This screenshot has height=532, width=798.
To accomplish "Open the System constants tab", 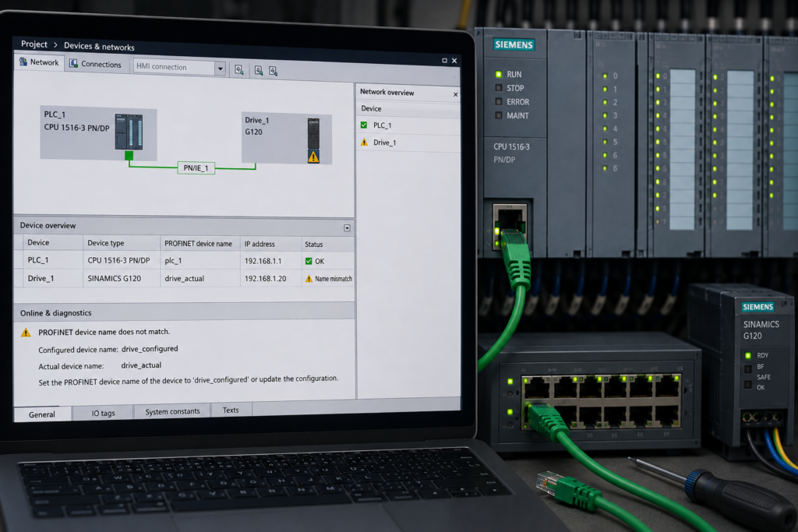I will click(172, 411).
